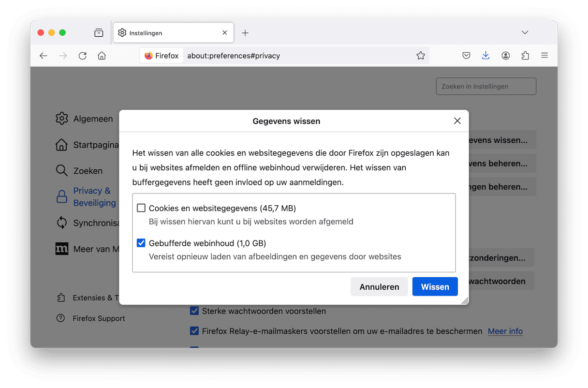Viewport: 588px width, 388px height.
Task: Open the extensions puzzle-piece menu
Action: [x=525, y=56]
